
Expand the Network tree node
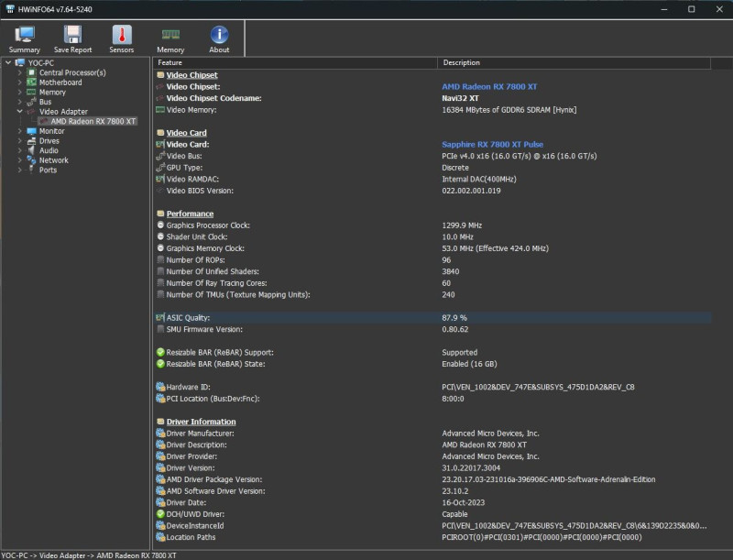(19, 159)
